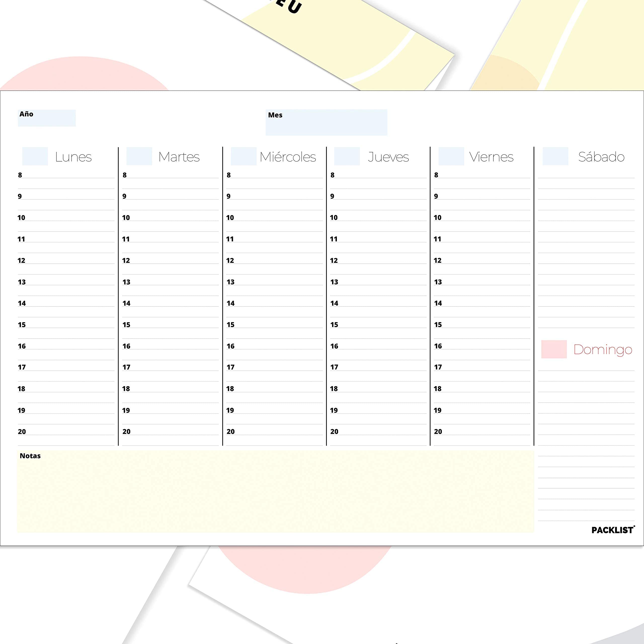Click the blue date box beside Martes
The height and width of the screenshot is (644, 644).
(139, 156)
